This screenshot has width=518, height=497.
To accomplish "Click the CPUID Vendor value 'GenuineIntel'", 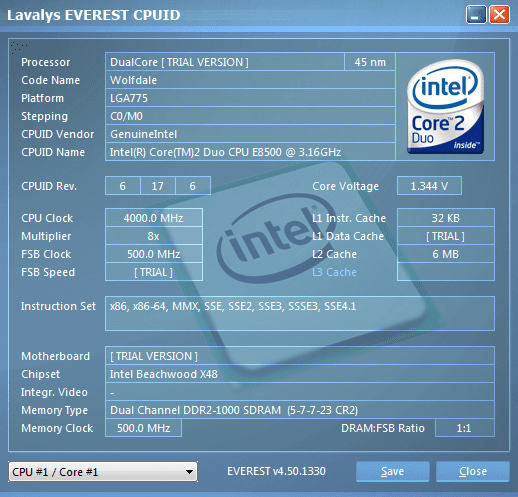I will (x=250, y=134).
